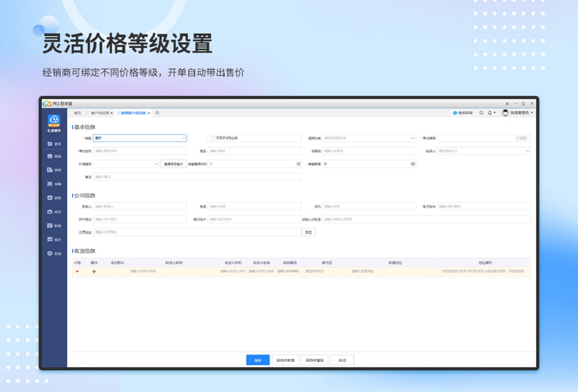Open the 统计 (statistics) sidebar module
The height and width of the screenshot is (392, 578).
[54, 239]
